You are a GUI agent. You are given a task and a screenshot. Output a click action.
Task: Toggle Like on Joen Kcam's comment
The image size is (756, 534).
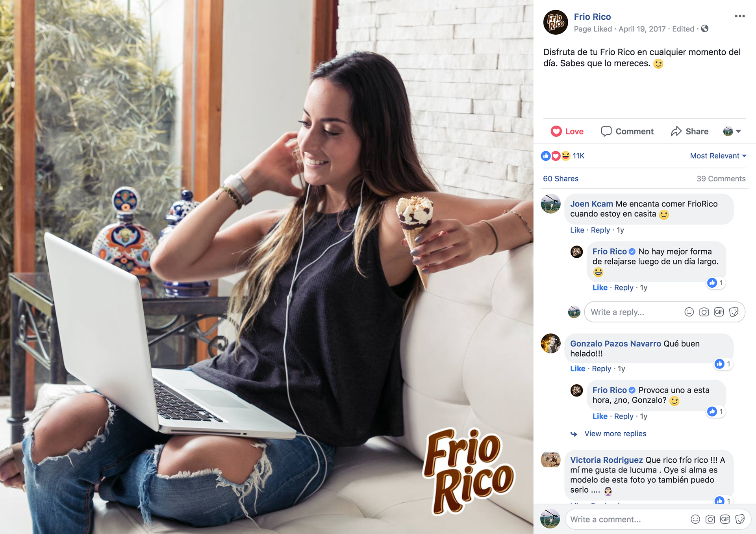(577, 230)
